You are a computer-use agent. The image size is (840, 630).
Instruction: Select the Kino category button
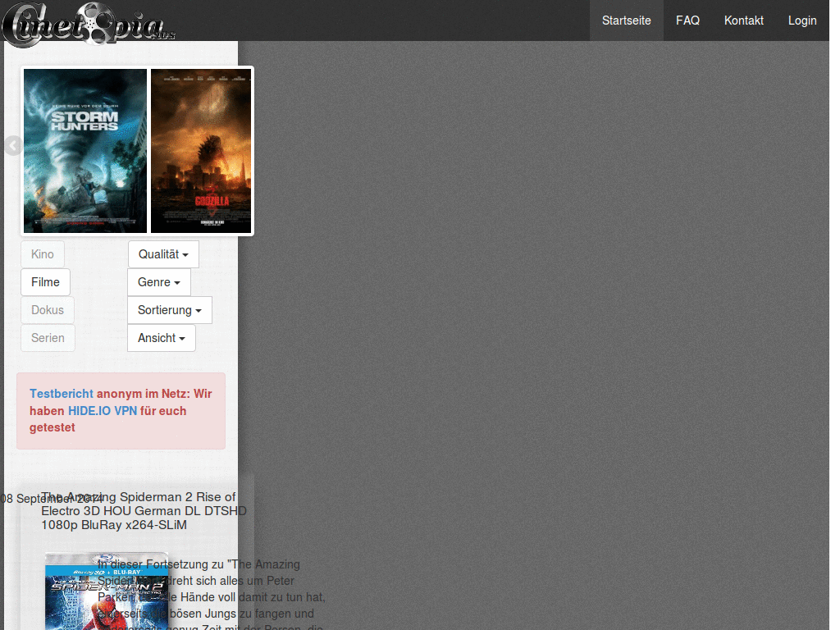tap(43, 254)
